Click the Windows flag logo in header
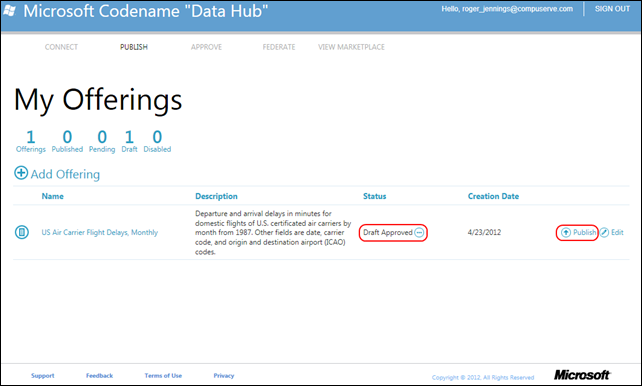Viewport: 642px width, 386px height. click(10, 11)
